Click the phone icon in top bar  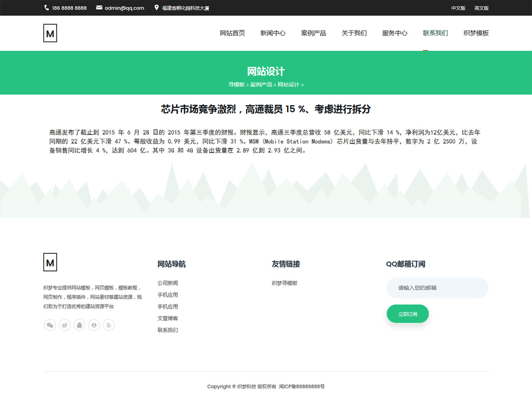coord(47,8)
